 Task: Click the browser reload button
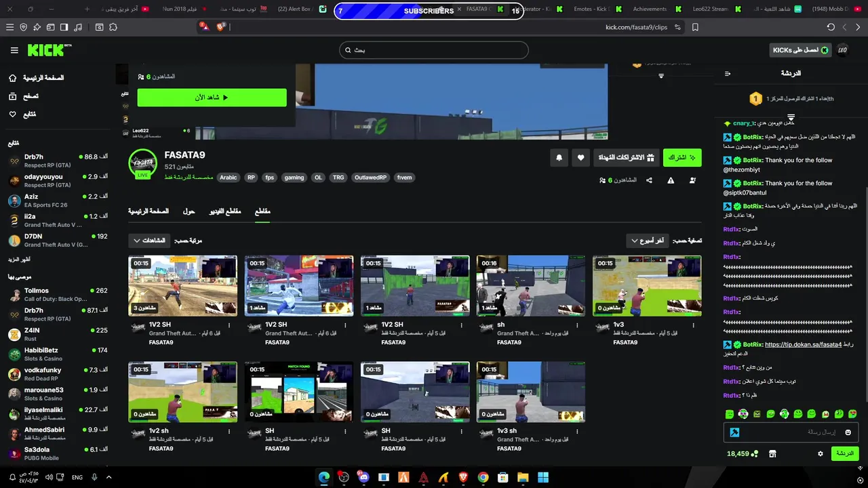[x=831, y=27]
